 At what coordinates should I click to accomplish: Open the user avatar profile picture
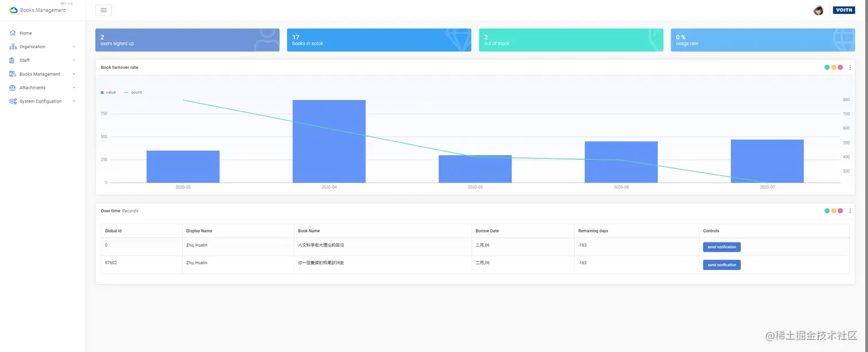point(819,10)
